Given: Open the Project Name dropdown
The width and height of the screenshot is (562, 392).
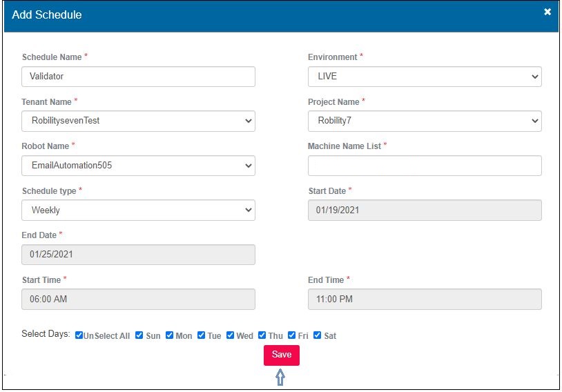Looking at the screenshot, I should coord(424,121).
